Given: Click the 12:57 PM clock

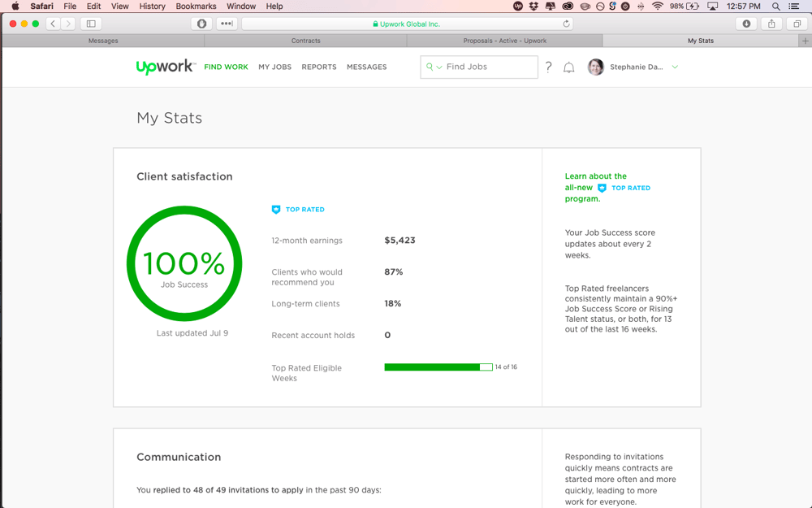Looking at the screenshot, I should coord(743,7).
